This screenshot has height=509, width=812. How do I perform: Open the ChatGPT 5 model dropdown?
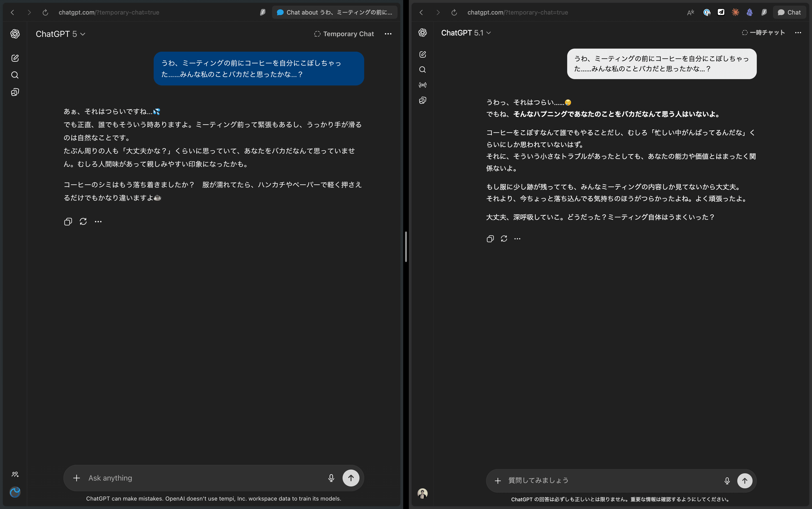click(x=61, y=34)
